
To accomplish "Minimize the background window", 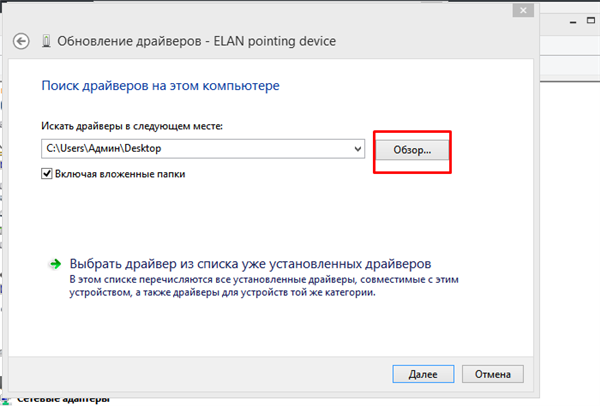I will (x=573, y=22).
